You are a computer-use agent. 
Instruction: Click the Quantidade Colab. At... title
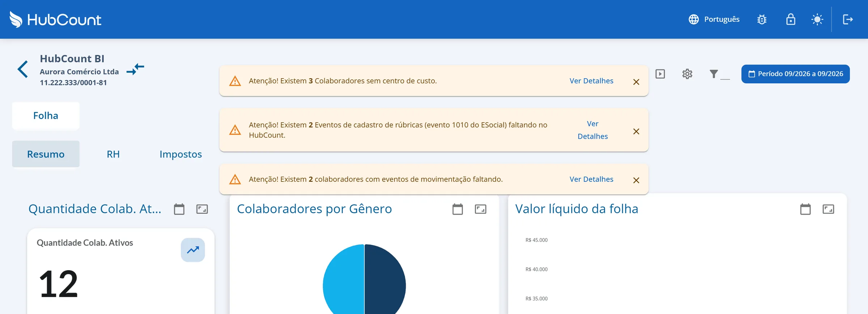click(95, 209)
